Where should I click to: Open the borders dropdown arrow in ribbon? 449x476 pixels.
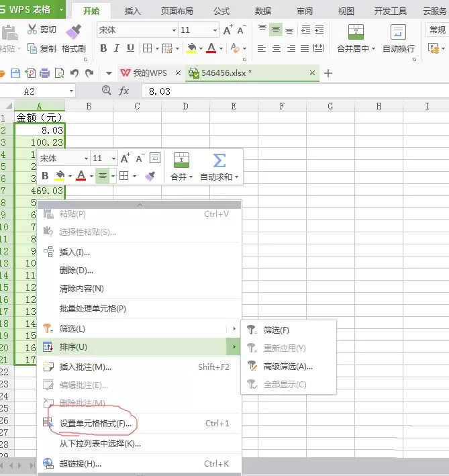pos(157,48)
